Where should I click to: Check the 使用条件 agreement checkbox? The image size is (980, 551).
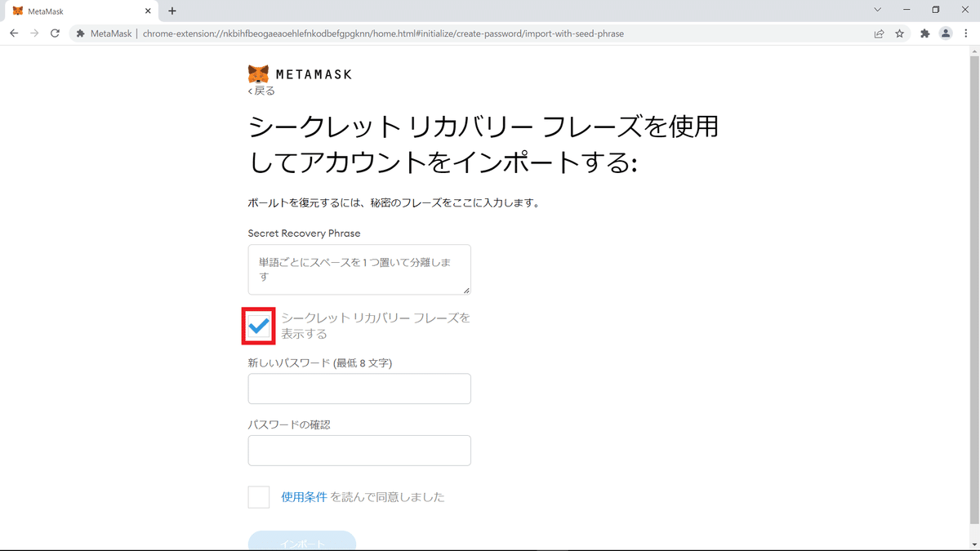(259, 497)
